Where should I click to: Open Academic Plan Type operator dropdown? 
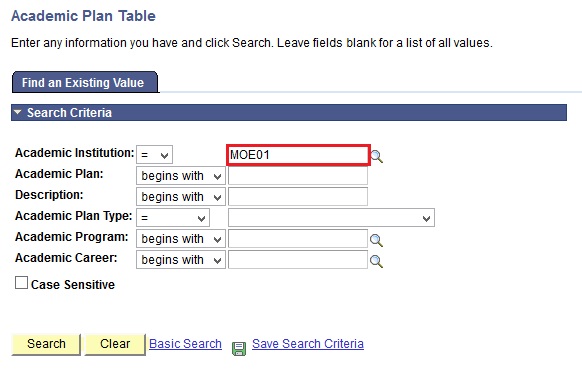173,218
